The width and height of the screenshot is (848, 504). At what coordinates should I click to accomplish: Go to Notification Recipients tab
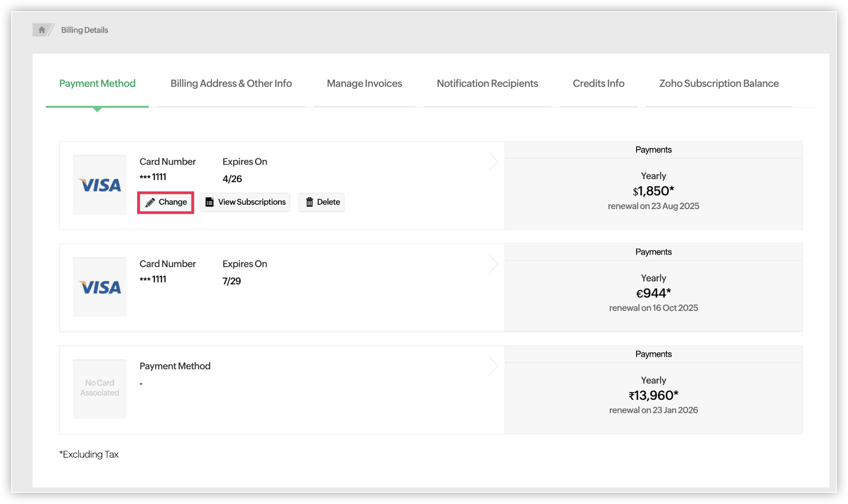click(x=487, y=83)
